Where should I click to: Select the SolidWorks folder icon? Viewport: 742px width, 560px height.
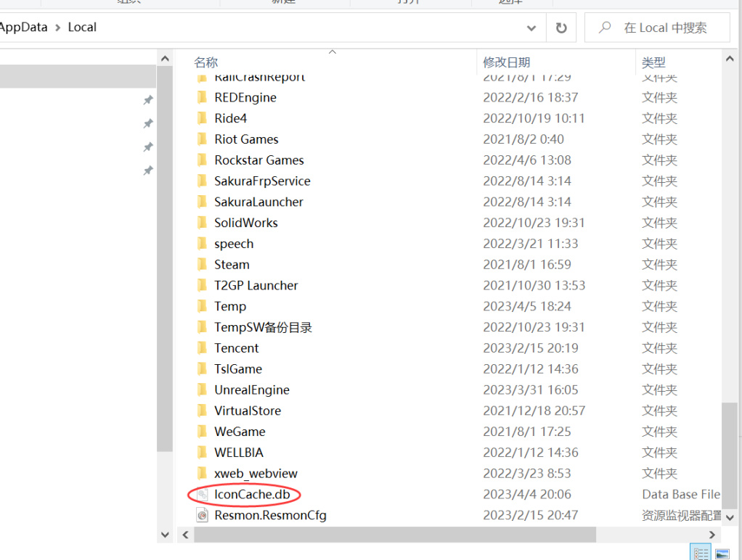(202, 223)
